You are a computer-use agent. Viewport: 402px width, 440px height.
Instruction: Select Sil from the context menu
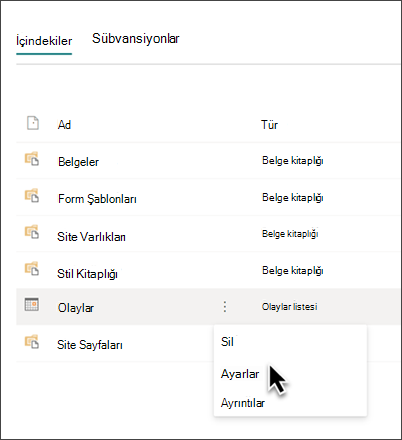pos(227,342)
